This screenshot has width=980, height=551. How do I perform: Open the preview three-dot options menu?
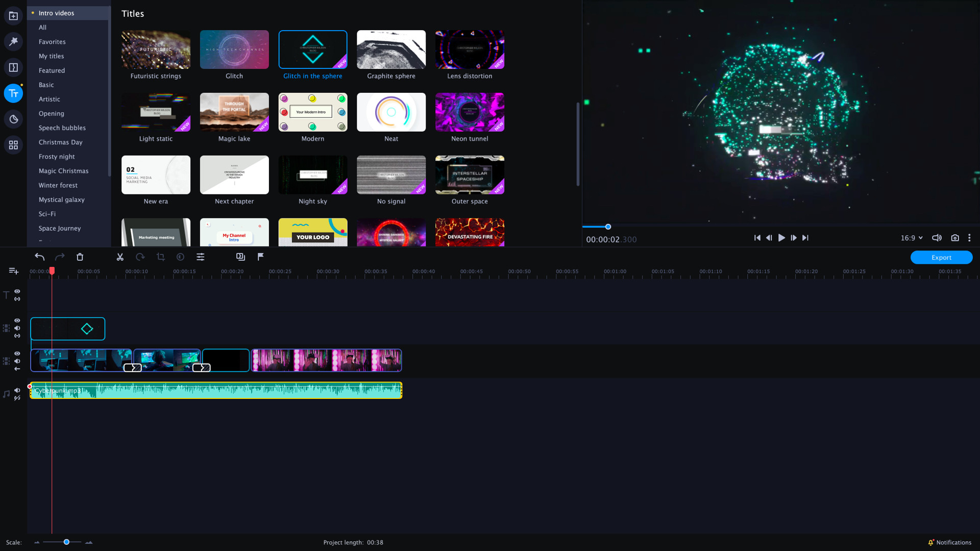[x=969, y=238]
